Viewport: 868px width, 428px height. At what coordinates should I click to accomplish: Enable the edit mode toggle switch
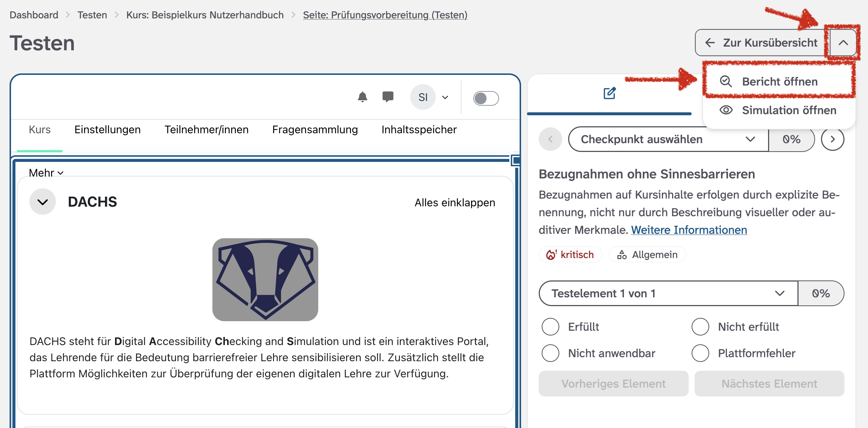pos(486,98)
